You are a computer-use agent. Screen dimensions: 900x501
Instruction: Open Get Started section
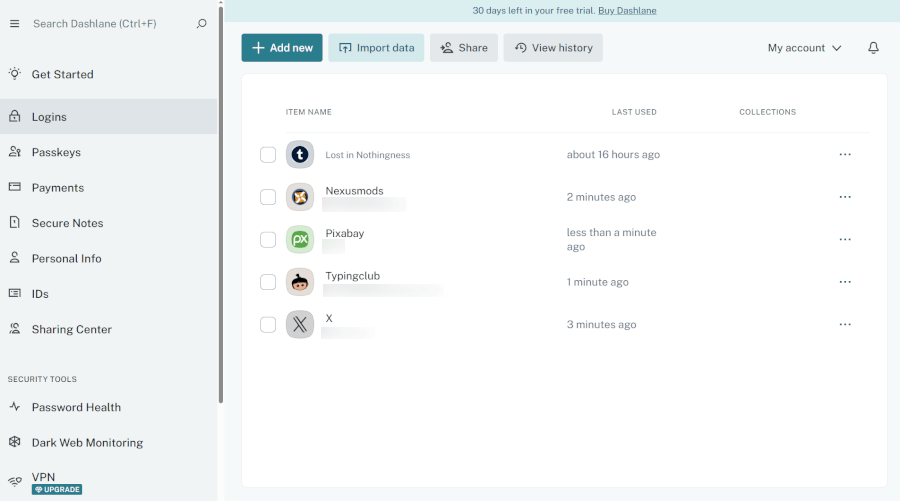pos(108,74)
